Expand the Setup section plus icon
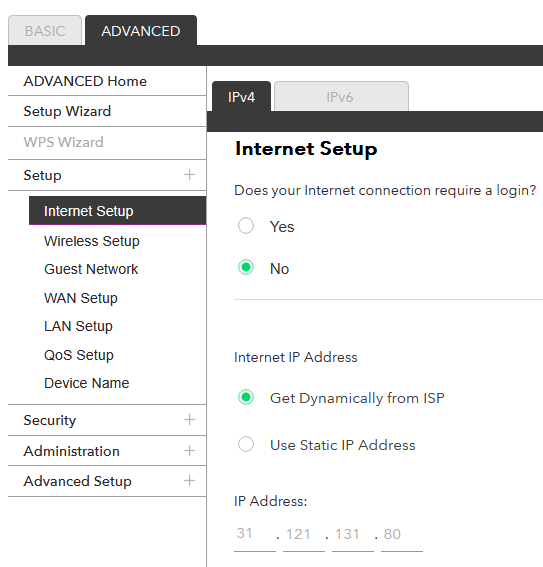Viewport: 543px width, 567px height. click(x=189, y=175)
